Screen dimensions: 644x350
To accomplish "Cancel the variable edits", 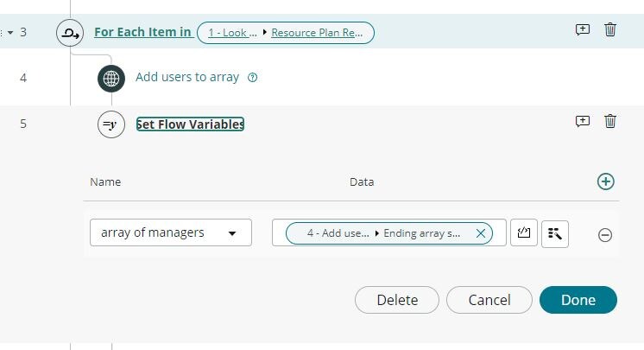I will coord(489,300).
